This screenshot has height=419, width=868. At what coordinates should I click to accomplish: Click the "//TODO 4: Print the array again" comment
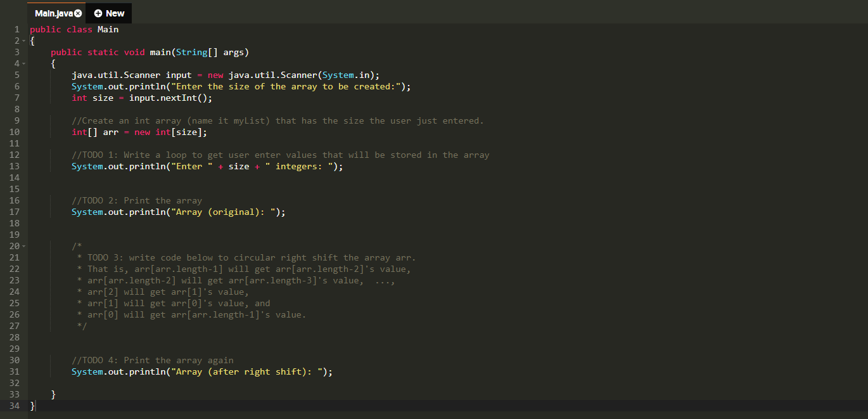(153, 360)
